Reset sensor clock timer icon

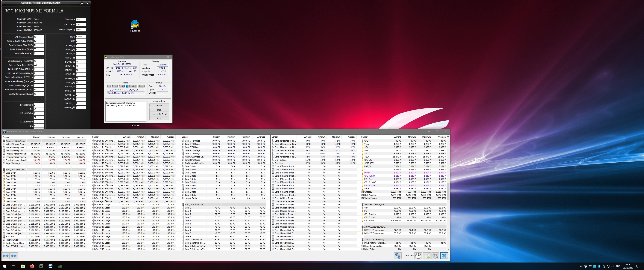click(418, 256)
